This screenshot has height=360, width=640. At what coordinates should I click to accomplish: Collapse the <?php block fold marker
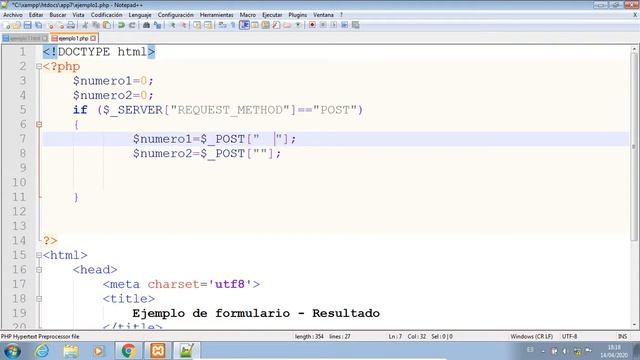pyautogui.click(x=39, y=66)
